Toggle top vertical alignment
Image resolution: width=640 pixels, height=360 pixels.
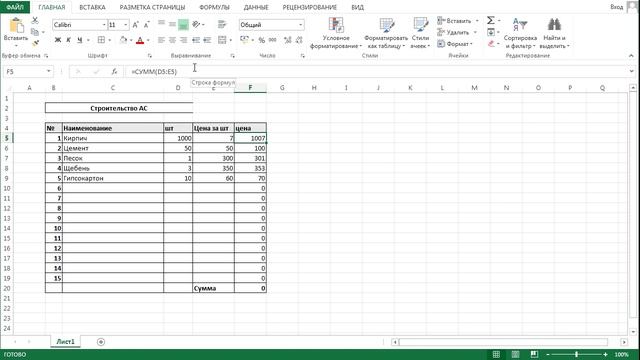(x=162, y=24)
